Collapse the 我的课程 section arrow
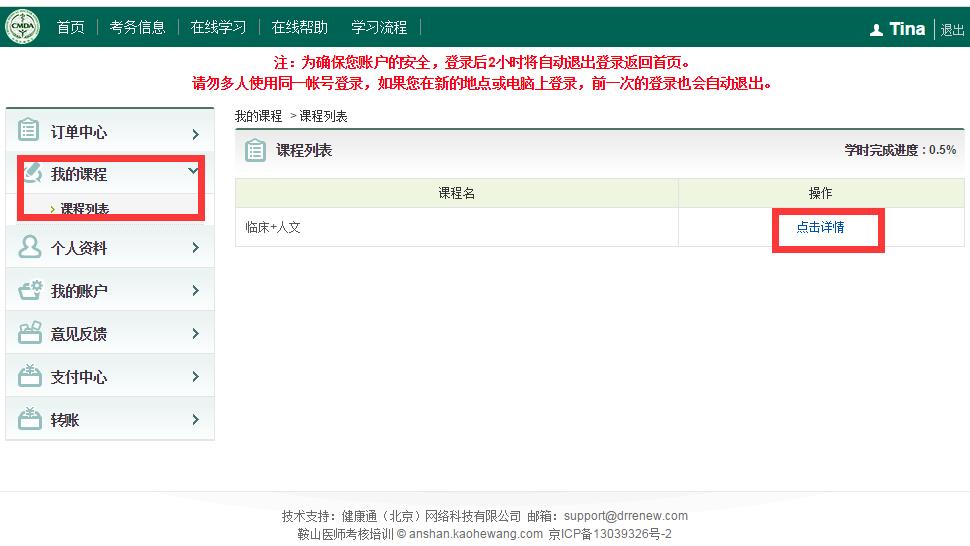 [194, 171]
